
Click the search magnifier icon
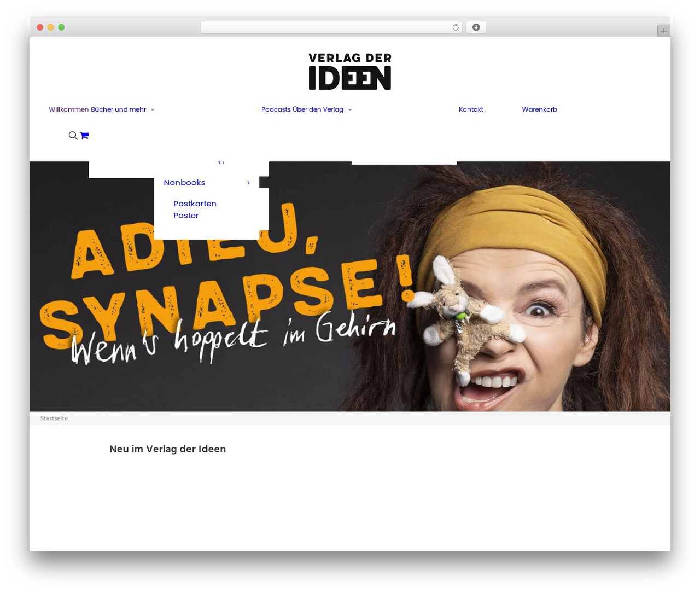(73, 136)
